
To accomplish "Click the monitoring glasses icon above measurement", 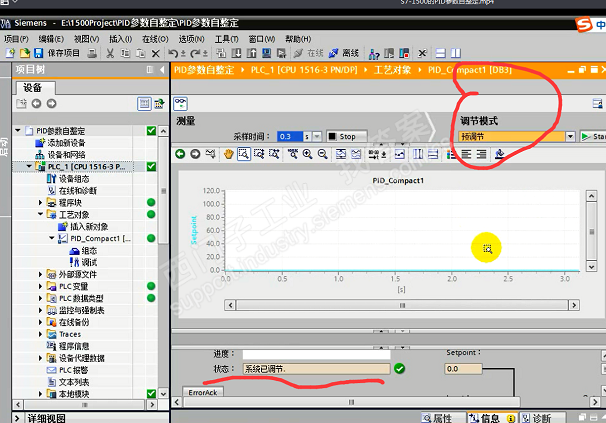I will [180, 104].
